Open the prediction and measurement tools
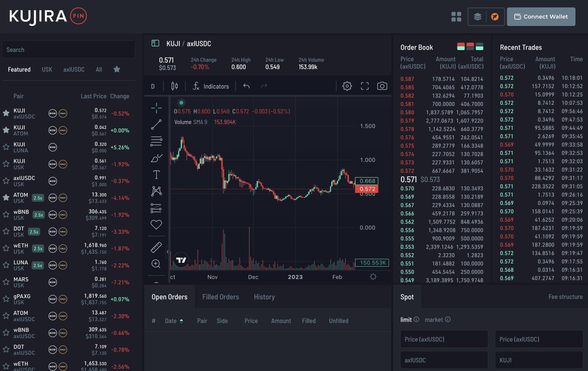Image resolution: width=588 pixels, height=371 pixels. coord(156,208)
